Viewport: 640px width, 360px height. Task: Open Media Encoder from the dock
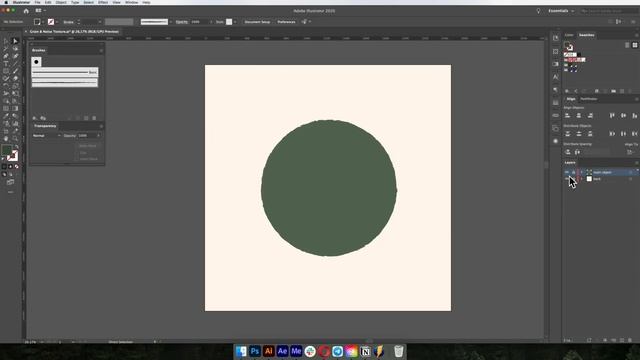[296, 351]
